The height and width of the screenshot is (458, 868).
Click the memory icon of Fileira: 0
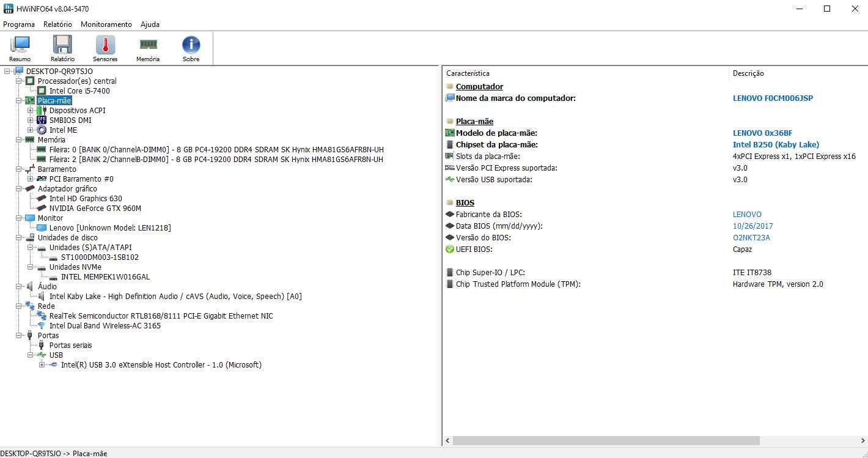coord(42,150)
